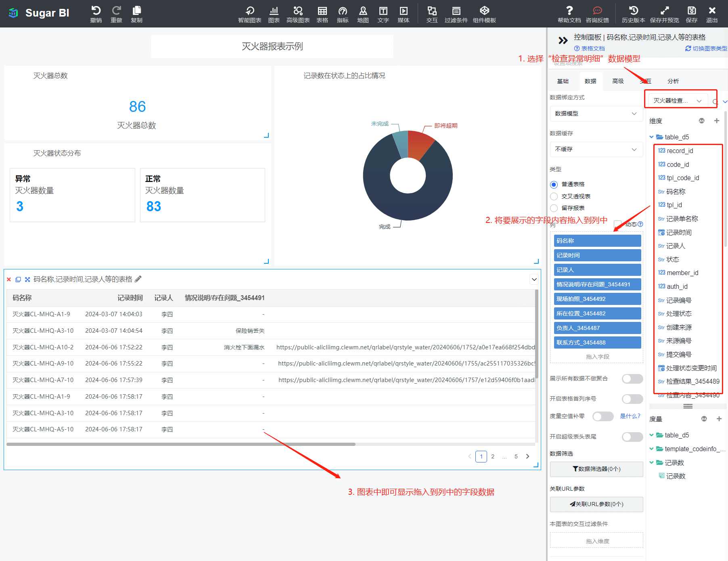Viewport: 728px width, 561px height.
Task: Select 交叉透视表 radio button
Action: pos(554,196)
